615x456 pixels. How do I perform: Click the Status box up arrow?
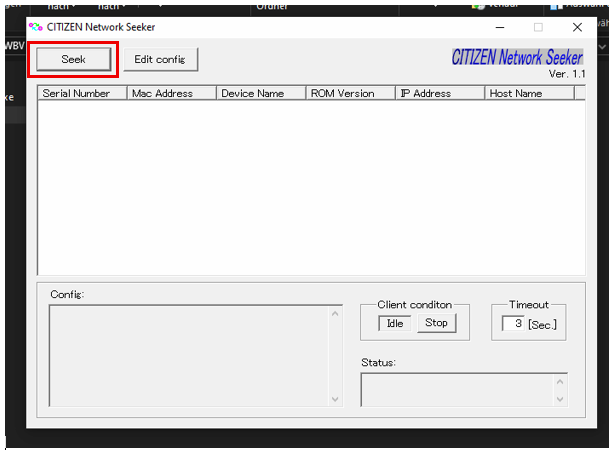tap(560, 381)
